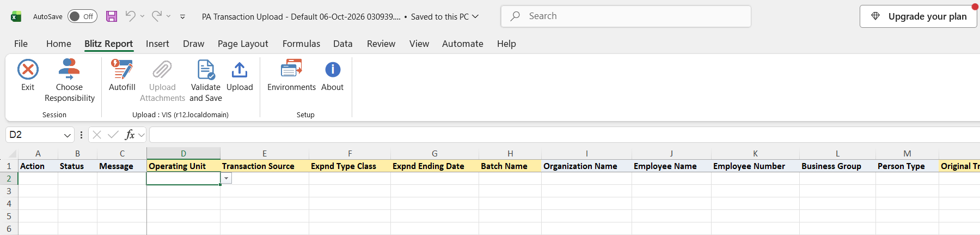Select column M header
Viewport: 980px width, 235px height.
coord(907,153)
